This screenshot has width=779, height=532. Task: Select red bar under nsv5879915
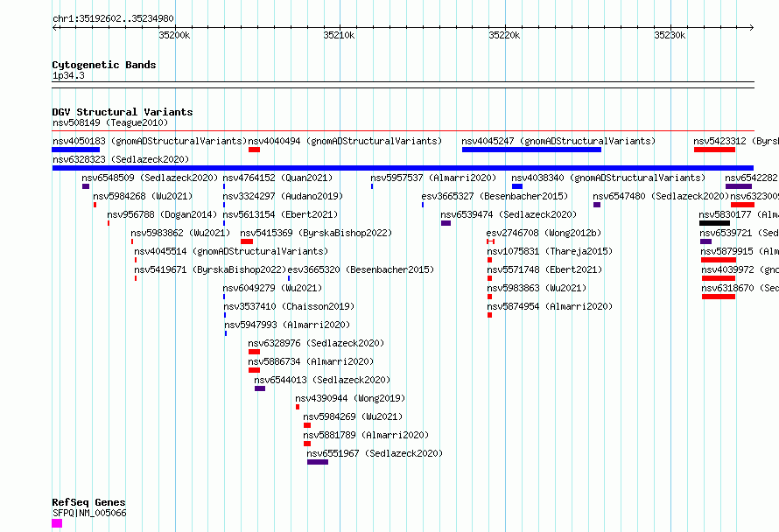click(x=719, y=260)
